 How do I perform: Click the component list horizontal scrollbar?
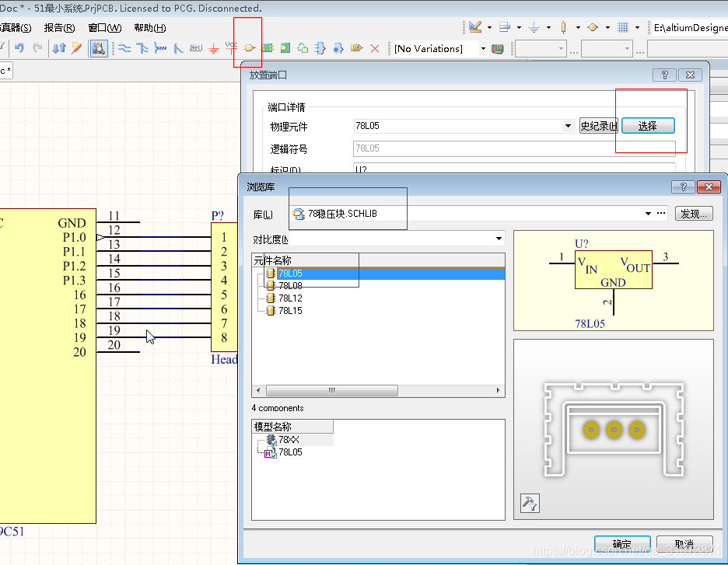tap(332, 391)
